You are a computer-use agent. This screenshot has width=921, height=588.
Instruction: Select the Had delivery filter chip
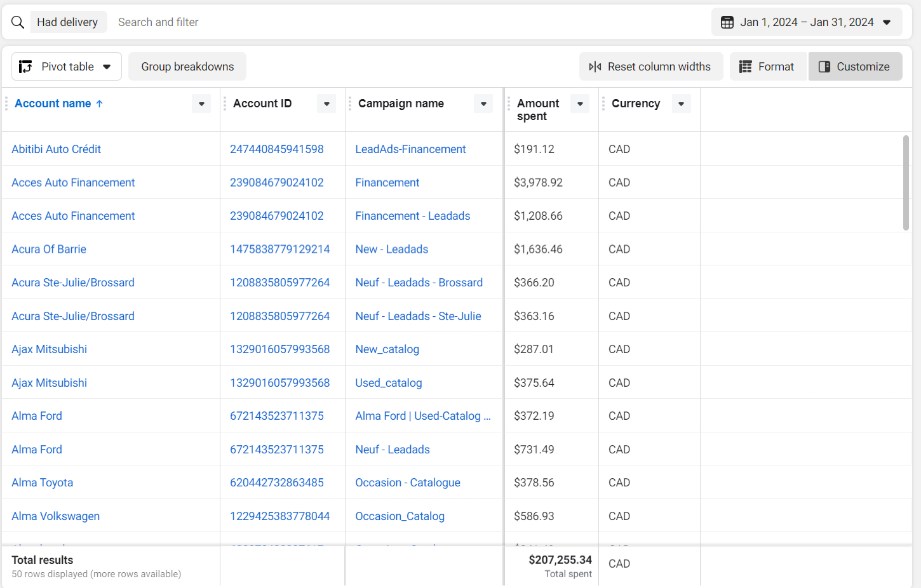(x=67, y=22)
